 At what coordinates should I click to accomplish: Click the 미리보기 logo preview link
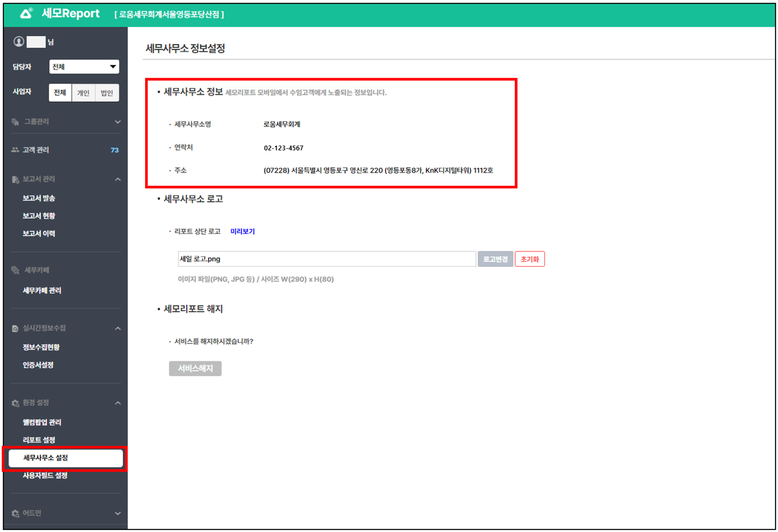coord(242,231)
